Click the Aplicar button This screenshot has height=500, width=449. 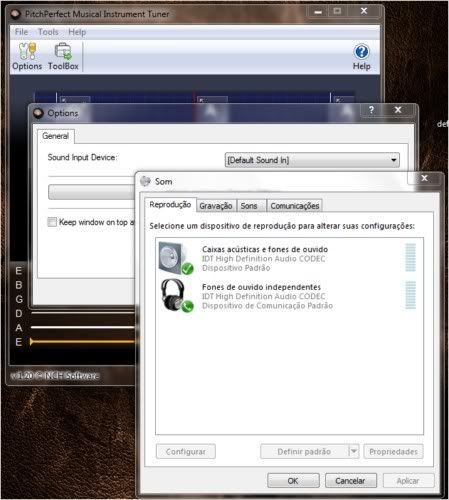tap(408, 481)
